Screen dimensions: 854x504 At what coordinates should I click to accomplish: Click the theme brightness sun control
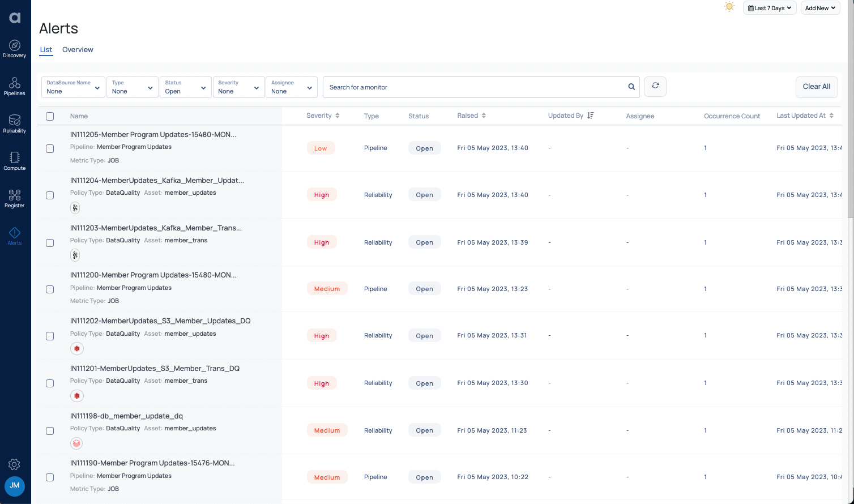point(729,7)
